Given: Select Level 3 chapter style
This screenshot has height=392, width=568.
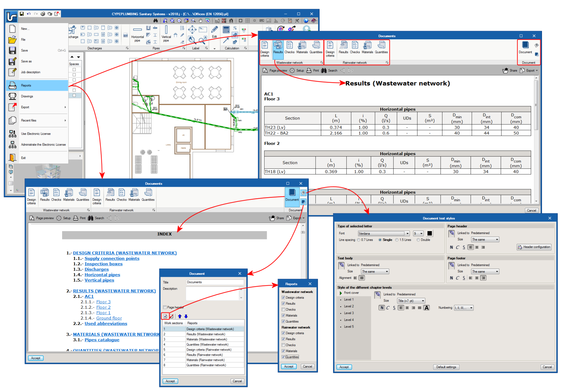Looking at the screenshot, I should [349, 313].
